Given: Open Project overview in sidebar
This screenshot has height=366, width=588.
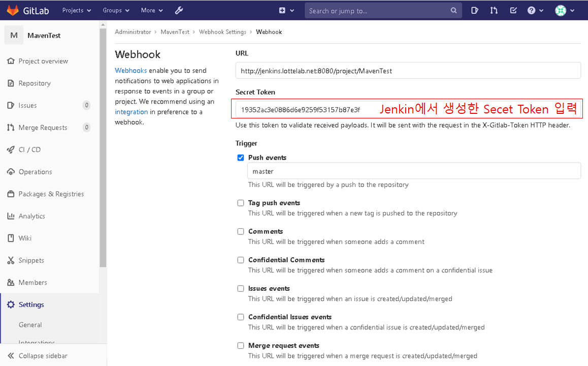Looking at the screenshot, I should tap(44, 61).
